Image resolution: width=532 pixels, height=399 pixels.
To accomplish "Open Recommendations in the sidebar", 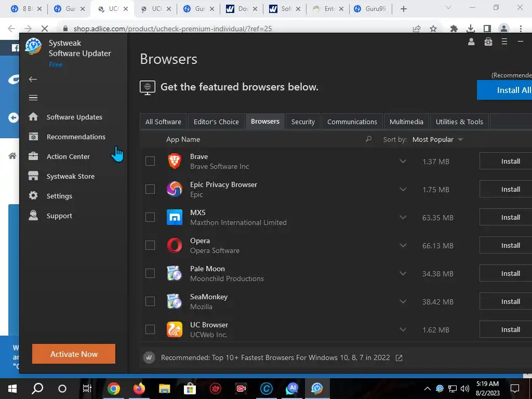I will click(x=76, y=137).
